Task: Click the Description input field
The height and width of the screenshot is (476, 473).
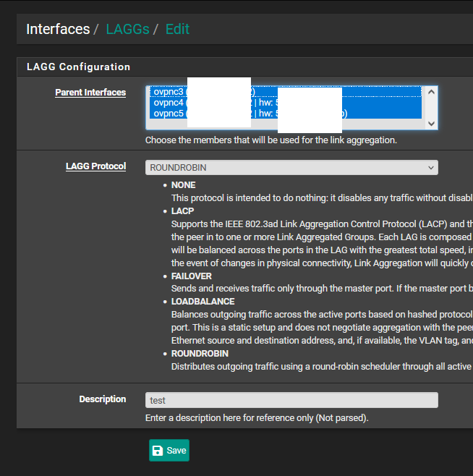Action: 291,400
